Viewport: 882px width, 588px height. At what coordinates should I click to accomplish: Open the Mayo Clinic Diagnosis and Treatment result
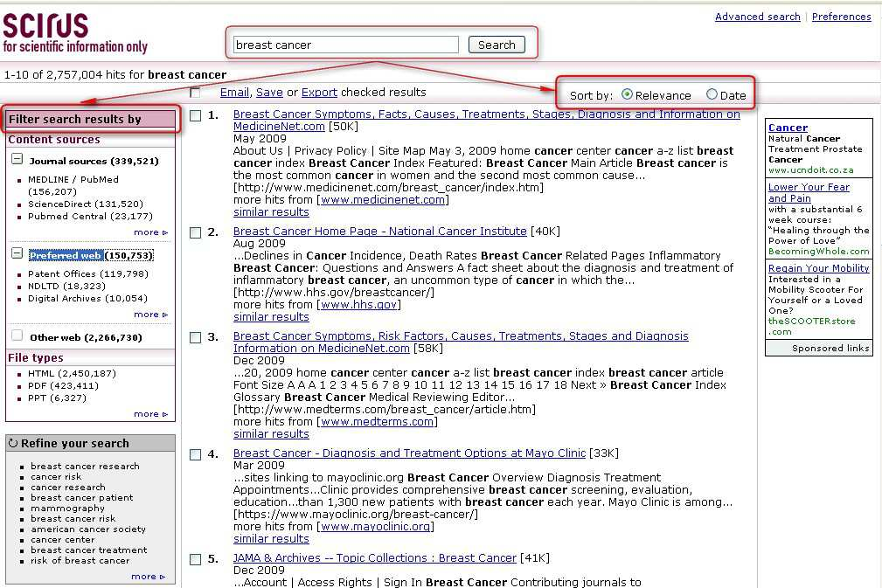click(x=409, y=453)
